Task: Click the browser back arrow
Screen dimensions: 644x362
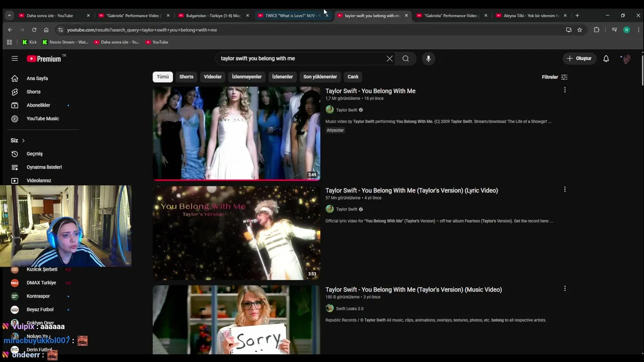Action: [10, 30]
